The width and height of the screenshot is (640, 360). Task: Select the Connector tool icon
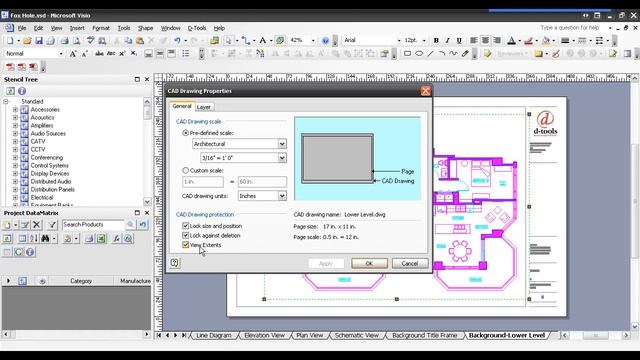coord(245,40)
